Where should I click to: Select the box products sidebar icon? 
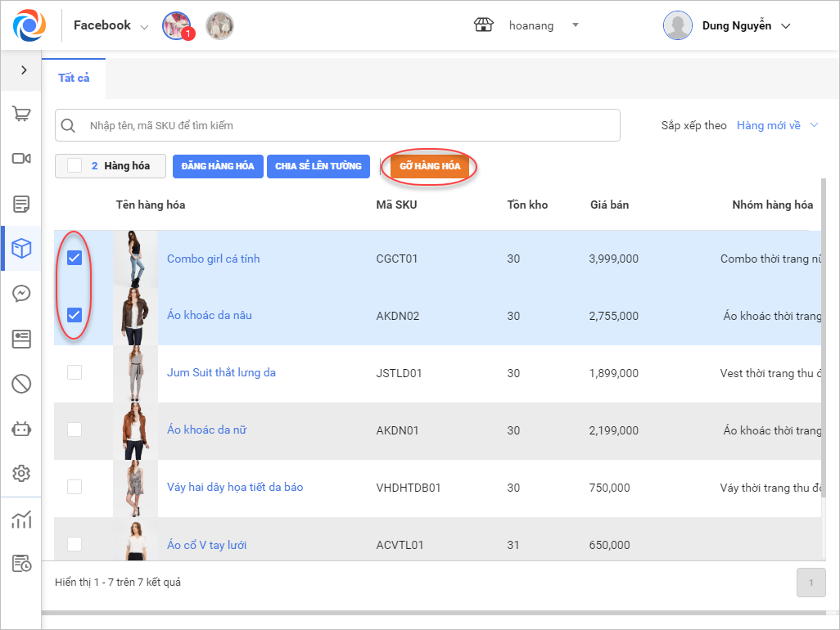(x=21, y=249)
